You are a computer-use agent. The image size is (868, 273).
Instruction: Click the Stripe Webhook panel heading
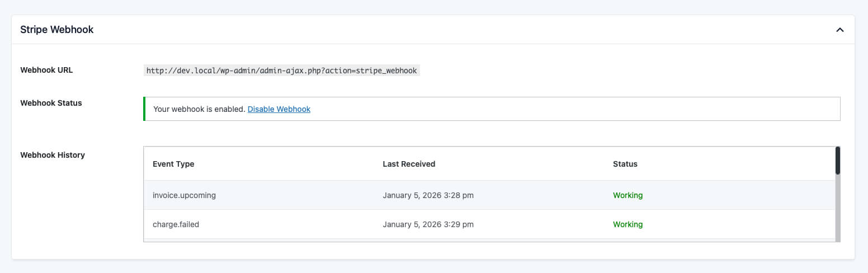(57, 30)
